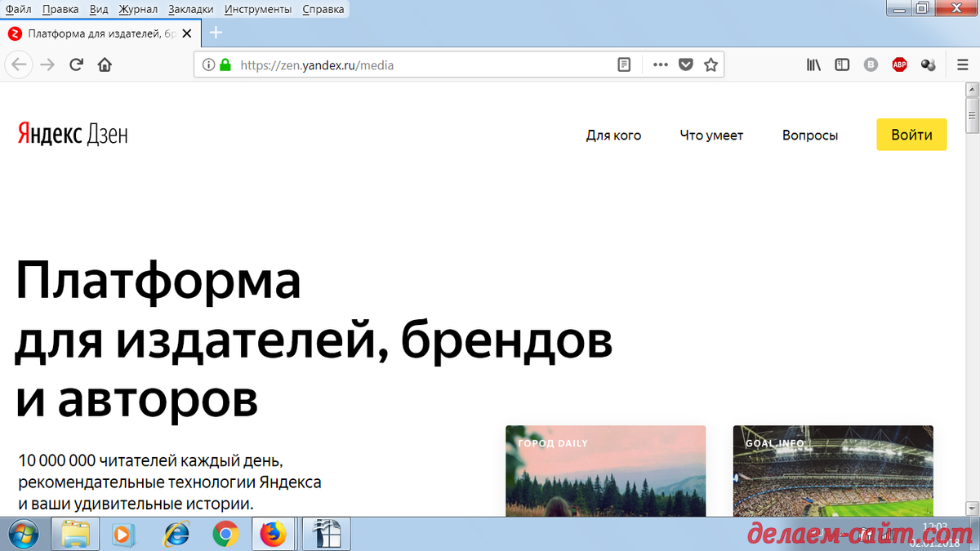Close the Платформа для издателей tab
Screen dimensions: 980x551
(x=187, y=33)
